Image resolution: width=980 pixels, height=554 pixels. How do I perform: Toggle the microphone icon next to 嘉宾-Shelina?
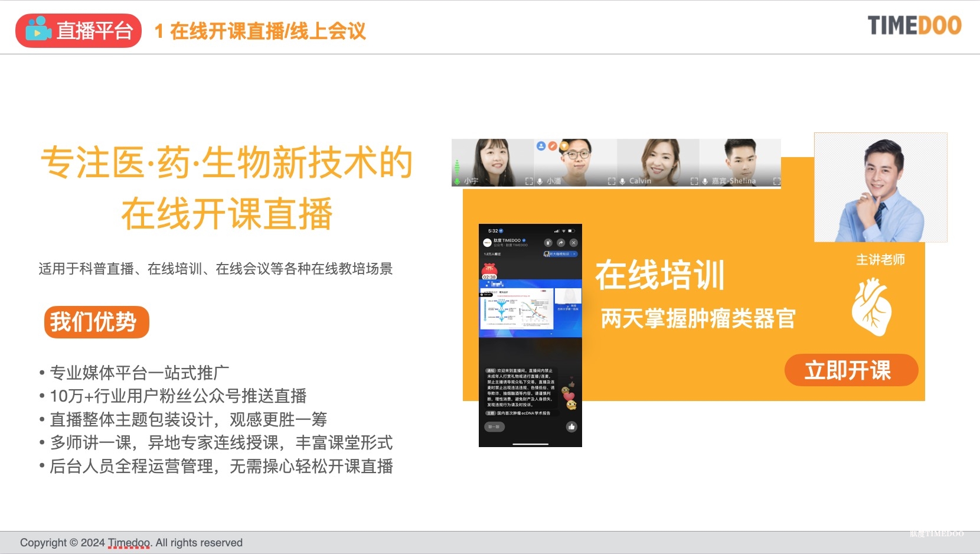click(705, 181)
